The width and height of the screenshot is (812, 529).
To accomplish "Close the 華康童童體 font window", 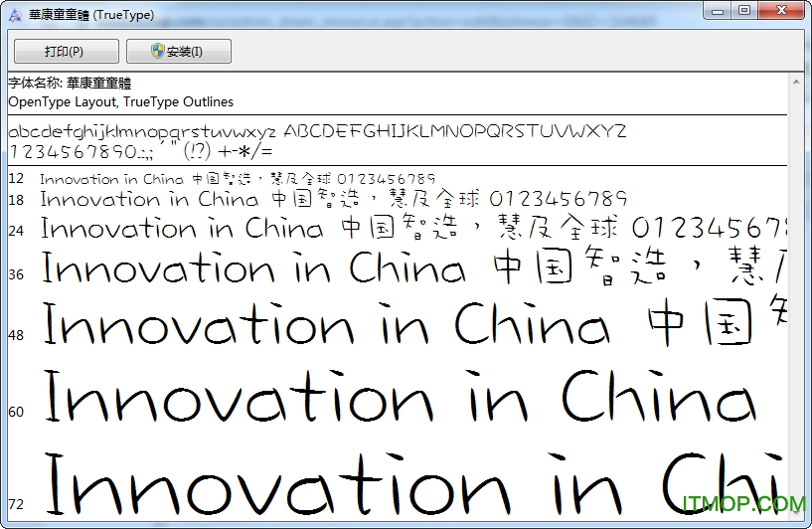I will click(x=780, y=10).
